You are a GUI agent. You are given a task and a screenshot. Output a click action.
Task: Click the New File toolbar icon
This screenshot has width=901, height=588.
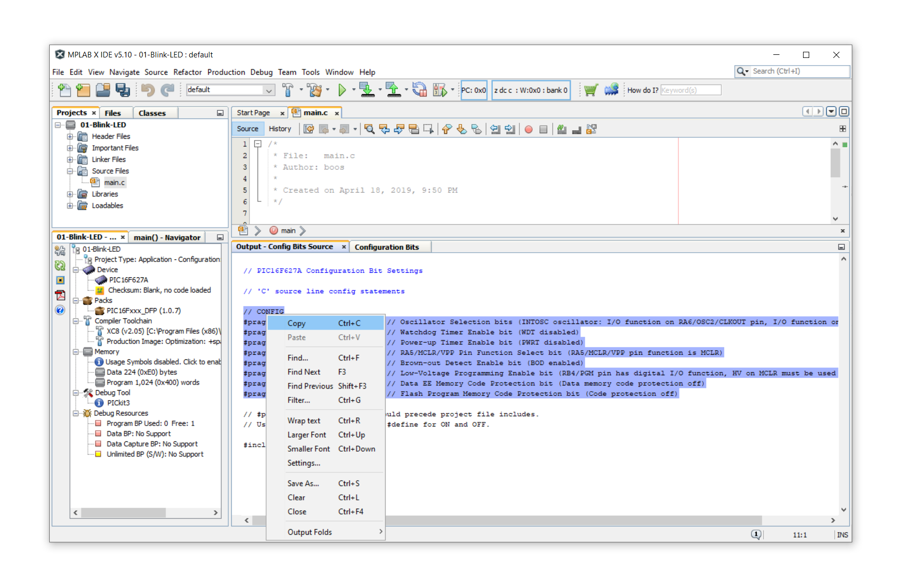pyautogui.click(x=64, y=90)
